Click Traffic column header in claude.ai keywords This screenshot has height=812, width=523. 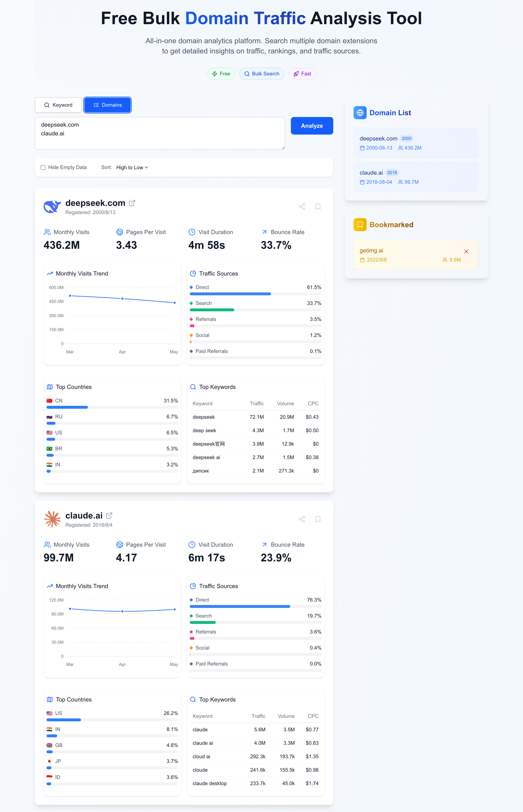pos(258,716)
